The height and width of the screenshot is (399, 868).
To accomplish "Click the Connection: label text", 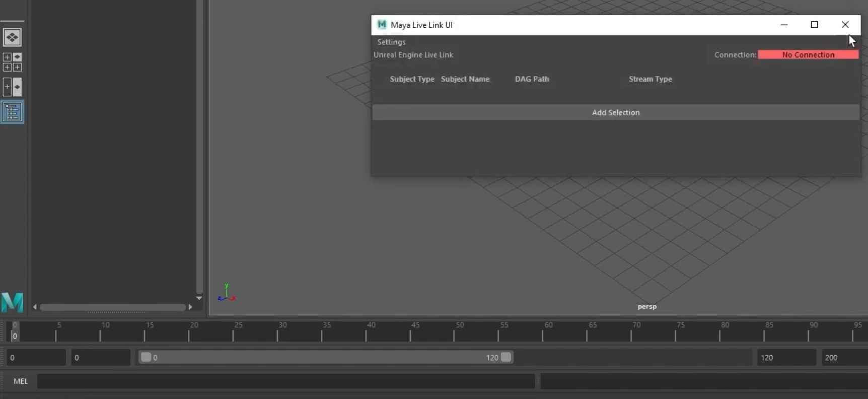I will pos(735,55).
